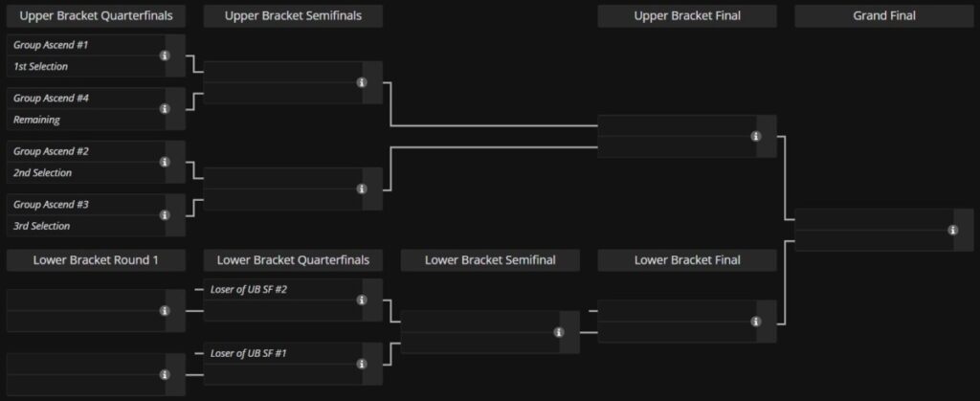Image resolution: width=980 pixels, height=401 pixels.
Task: Open info for first Lower Bracket Round 1 match
Action: [x=165, y=311]
